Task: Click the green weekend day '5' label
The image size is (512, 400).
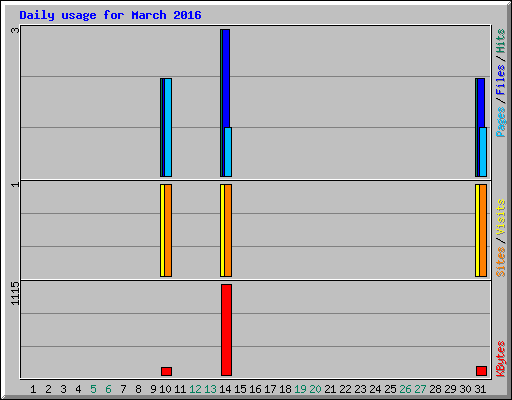Action: [x=93, y=389]
